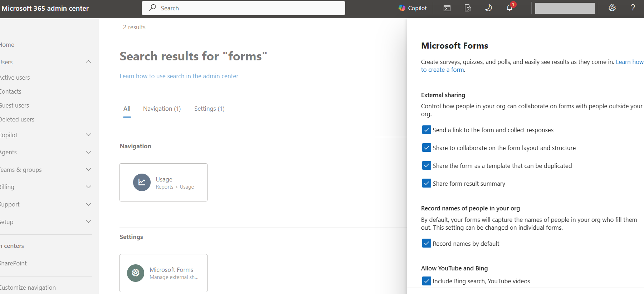Uncheck Include Bing search, YouTube videos

tap(426, 281)
